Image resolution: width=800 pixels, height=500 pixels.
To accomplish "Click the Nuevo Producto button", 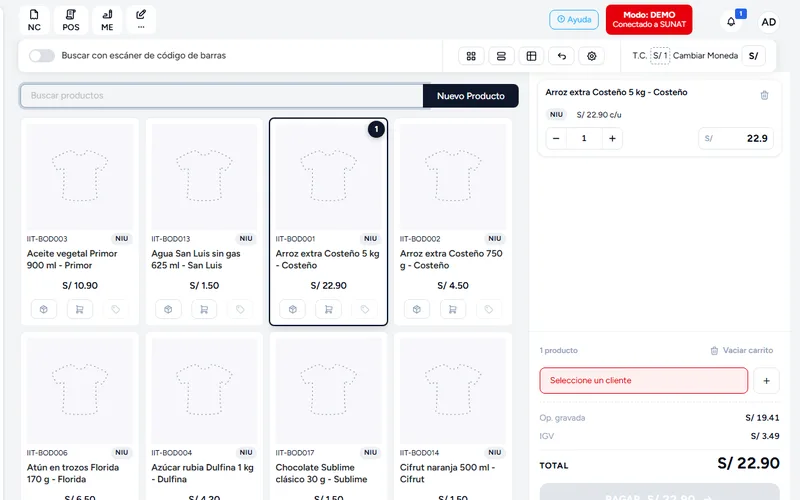I will click(470, 96).
